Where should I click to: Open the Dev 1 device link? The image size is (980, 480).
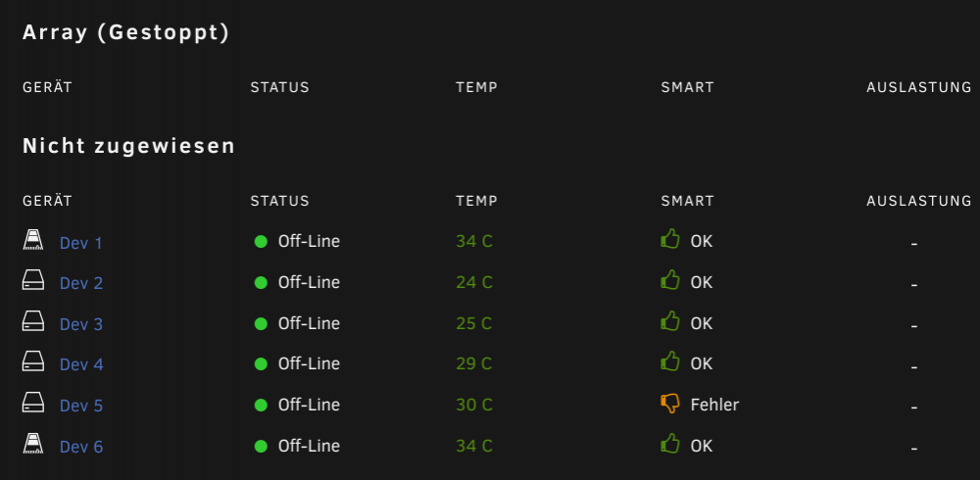click(80, 243)
